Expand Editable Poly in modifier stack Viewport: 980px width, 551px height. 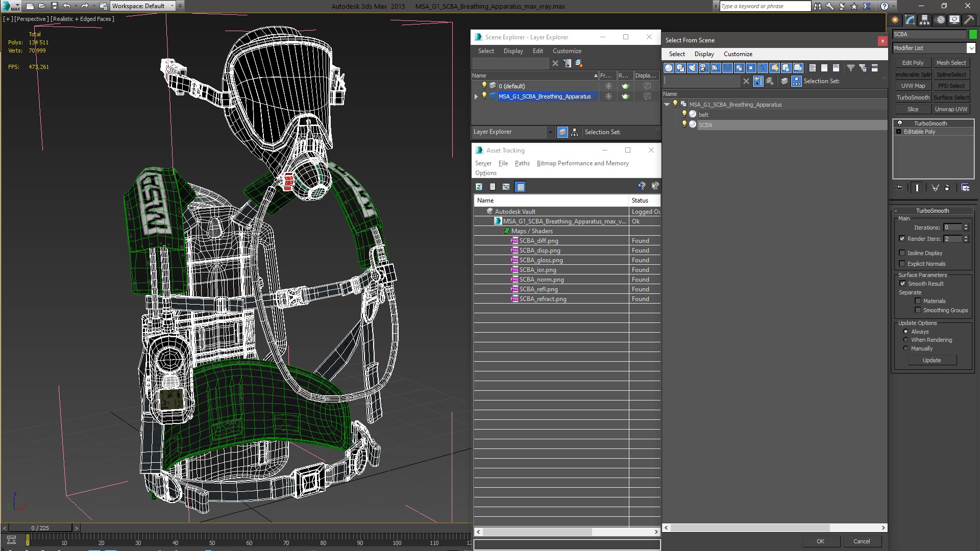[899, 132]
